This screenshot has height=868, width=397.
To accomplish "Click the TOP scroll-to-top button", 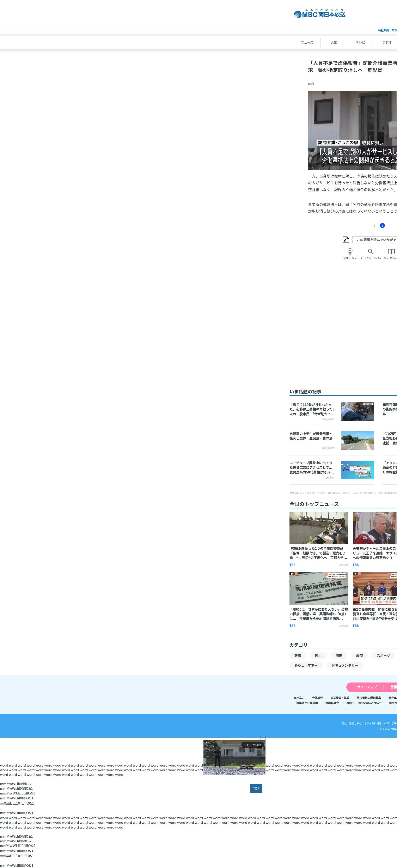I will (x=256, y=788).
